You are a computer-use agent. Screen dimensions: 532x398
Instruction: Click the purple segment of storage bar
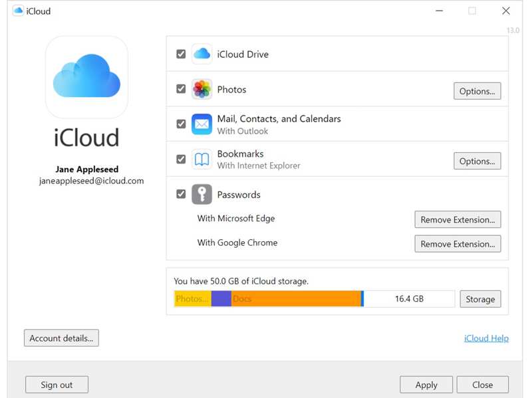(x=221, y=299)
